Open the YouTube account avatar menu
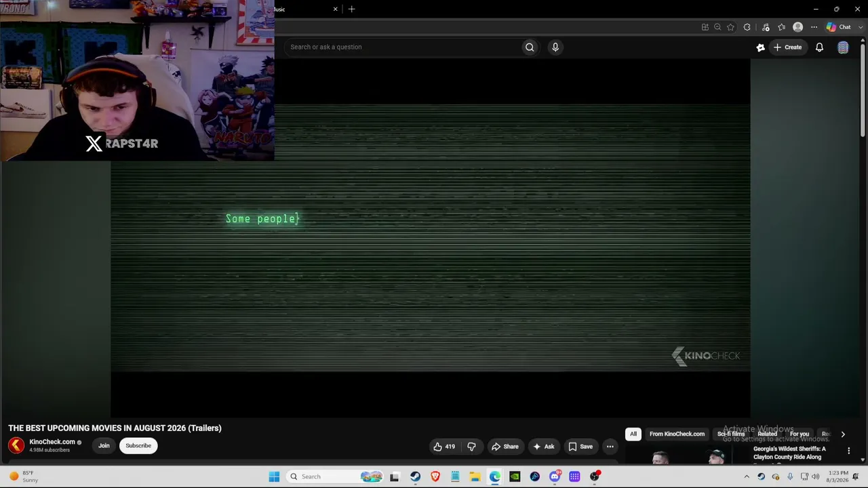This screenshot has width=868, height=488. 843,47
